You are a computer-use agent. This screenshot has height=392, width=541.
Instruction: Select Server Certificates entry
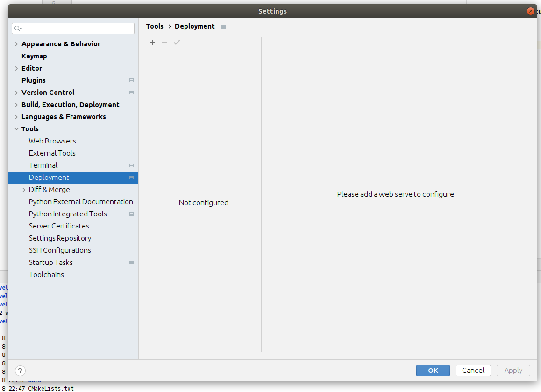click(x=59, y=226)
